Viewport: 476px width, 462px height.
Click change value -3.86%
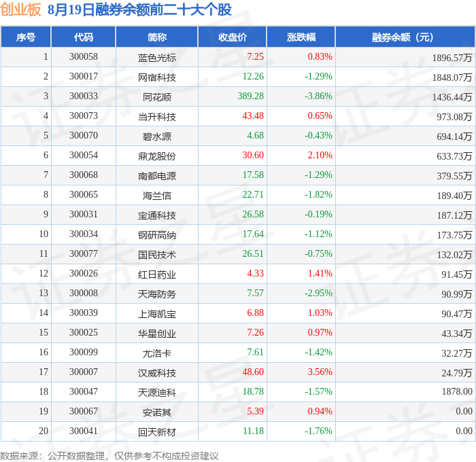318,96
